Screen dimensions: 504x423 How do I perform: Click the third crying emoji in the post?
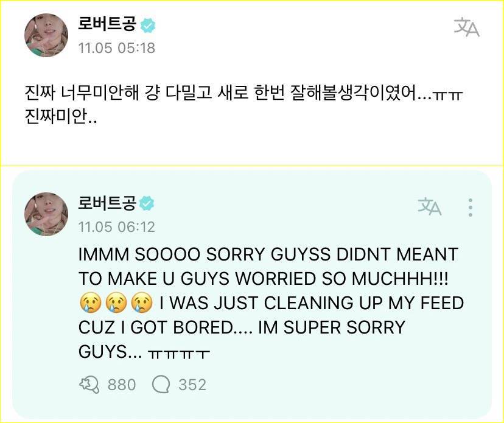[142, 303]
